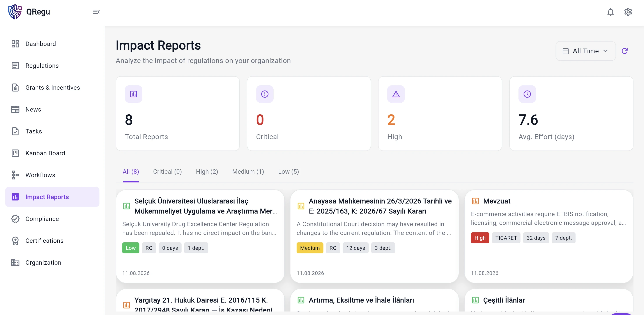This screenshot has width=644, height=315.
Task: Switch to the Critical (0) tab
Action: pos(167,171)
